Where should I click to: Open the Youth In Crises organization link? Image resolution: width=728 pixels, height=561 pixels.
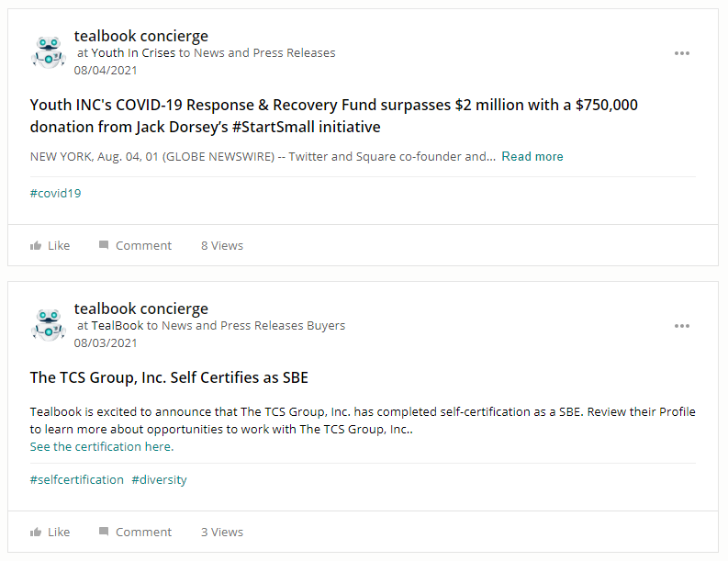click(x=133, y=52)
